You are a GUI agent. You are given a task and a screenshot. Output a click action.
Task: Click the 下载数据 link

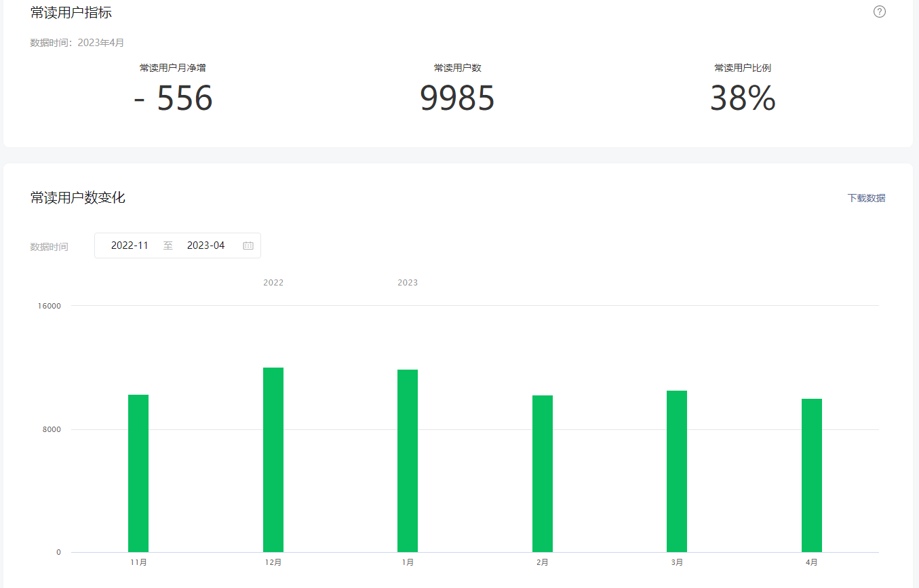point(866,198)
